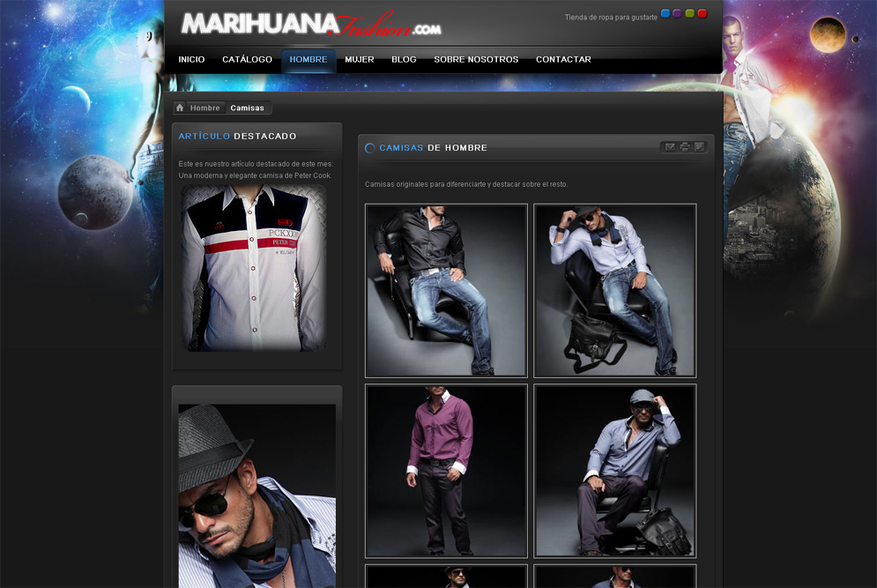The image size is (877, 588).
Task: Open the sidebar photo of man in fedora
Action: [256, 495]
